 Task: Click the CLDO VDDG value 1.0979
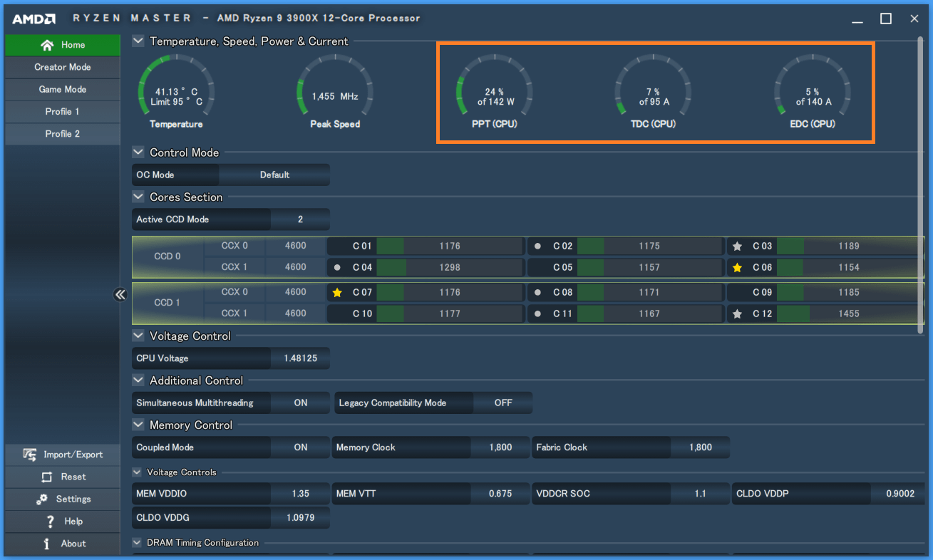(x=300, y=517)
